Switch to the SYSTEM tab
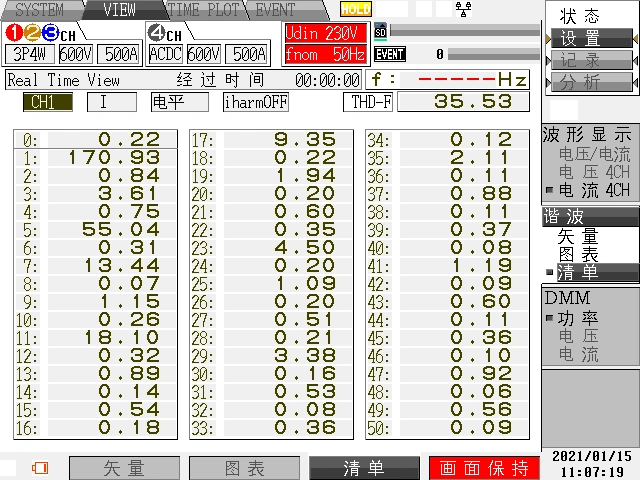The width and height of the screenshot is (640, 480). point(41,10)
